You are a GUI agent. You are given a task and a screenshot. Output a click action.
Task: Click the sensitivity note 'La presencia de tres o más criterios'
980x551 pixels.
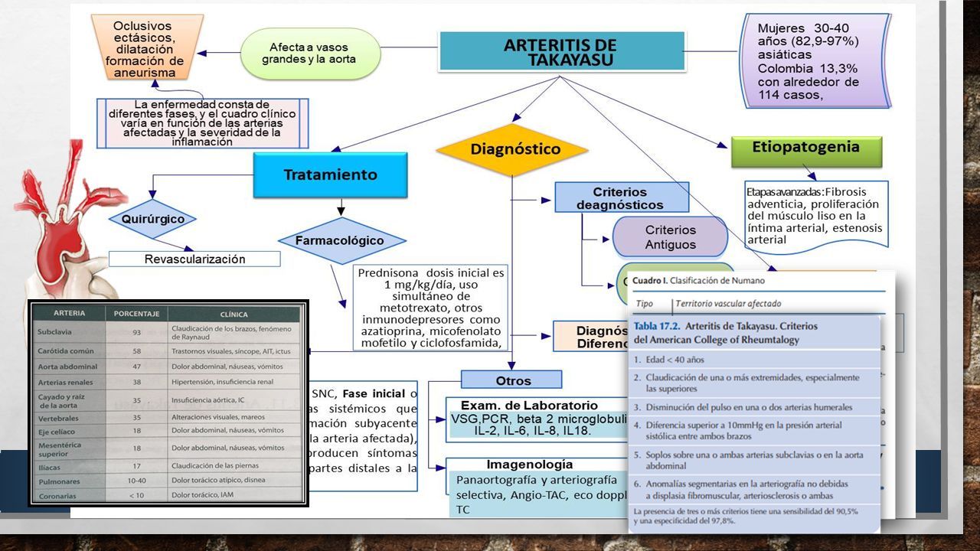(x=754, y=515)
